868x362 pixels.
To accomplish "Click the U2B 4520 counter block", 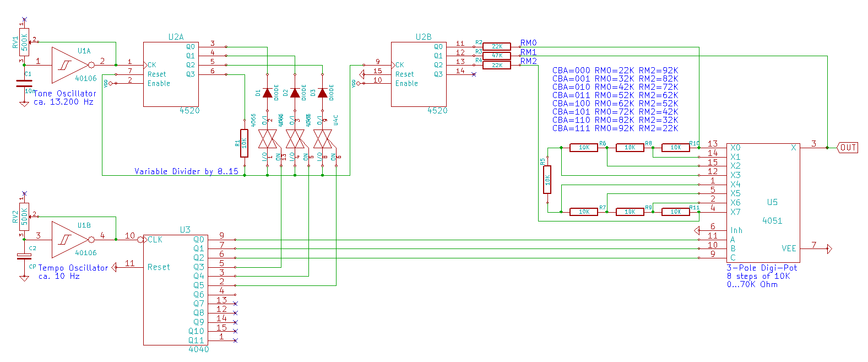I will [x=419, y=74].
